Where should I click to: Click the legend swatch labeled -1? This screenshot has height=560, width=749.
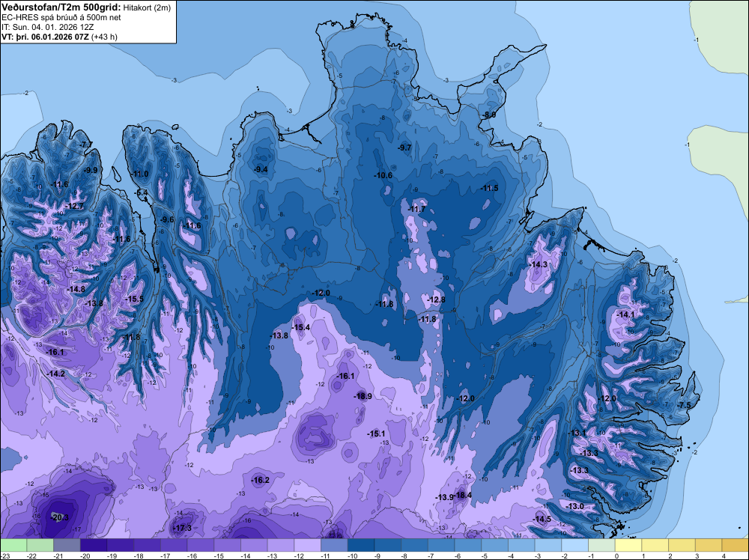602,545
